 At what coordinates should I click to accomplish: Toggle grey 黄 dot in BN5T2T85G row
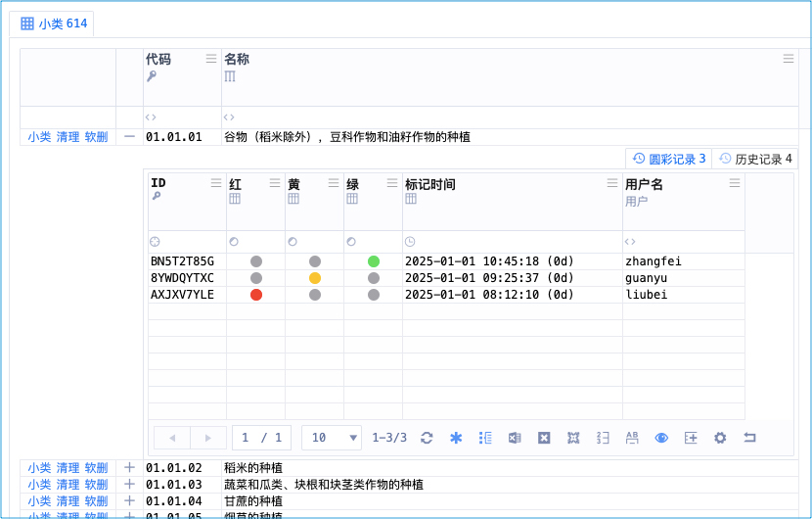point(315,261)
